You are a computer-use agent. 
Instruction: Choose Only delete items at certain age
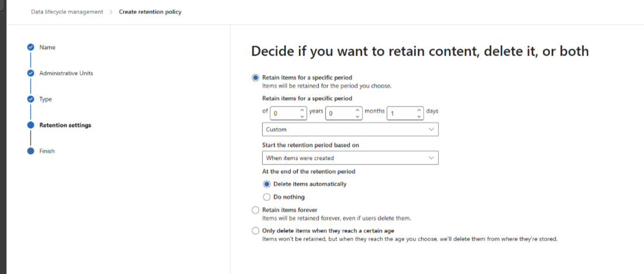255,231
